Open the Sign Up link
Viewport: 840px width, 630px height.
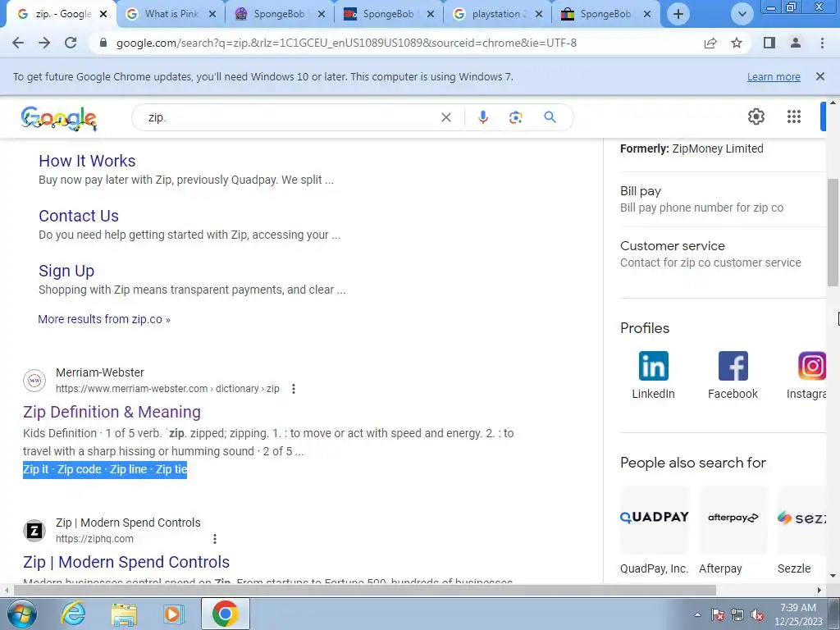(x=66, y=271)
